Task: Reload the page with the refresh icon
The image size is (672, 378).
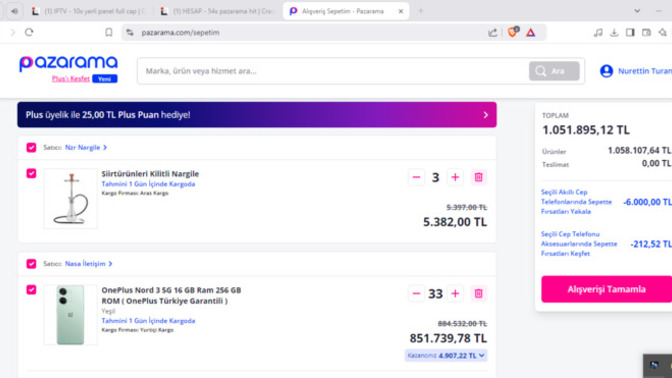Action: coord(29,32)
